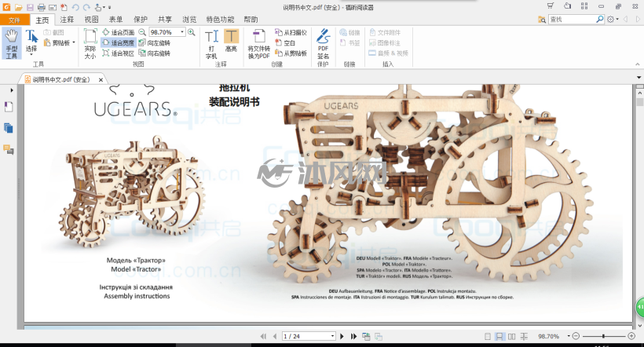Click the Open folder icon in quick access
Screen dimensions: 644x347
tap(18, 7)
